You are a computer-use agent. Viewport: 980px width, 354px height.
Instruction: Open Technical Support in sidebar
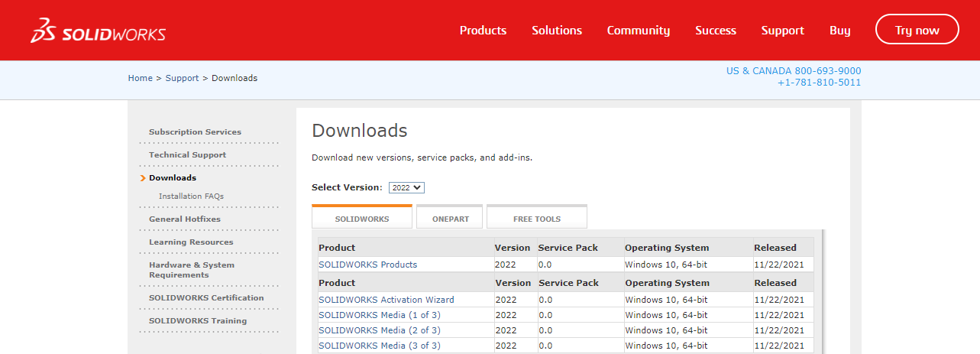click(188, 155)
